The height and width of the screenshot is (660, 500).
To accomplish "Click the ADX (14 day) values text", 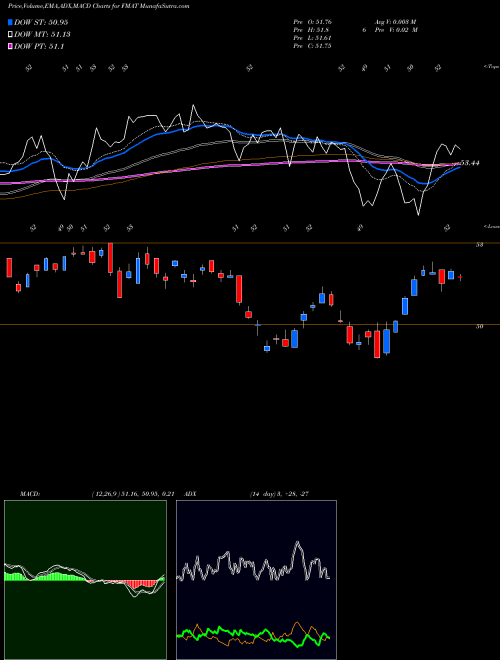I will [280, 494].
